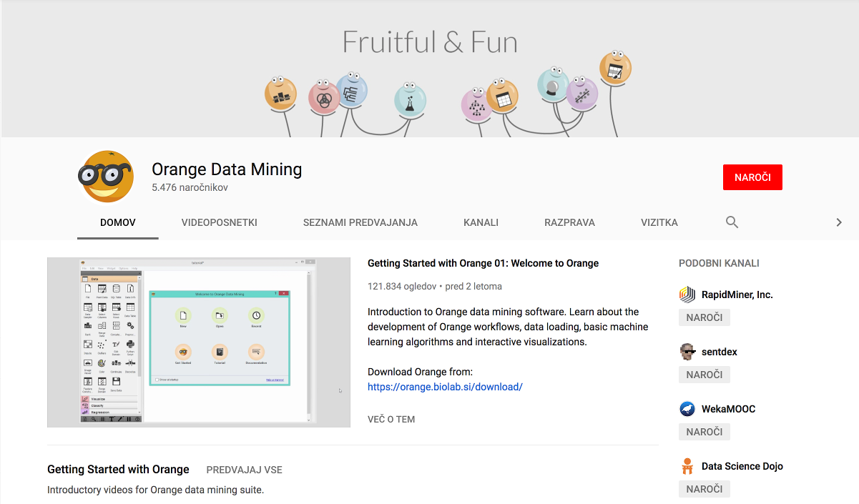Viewport: 859px width, 504px height.
Task: Subscribe to Data Science Dojo via NAROČI
Action: 705,489
